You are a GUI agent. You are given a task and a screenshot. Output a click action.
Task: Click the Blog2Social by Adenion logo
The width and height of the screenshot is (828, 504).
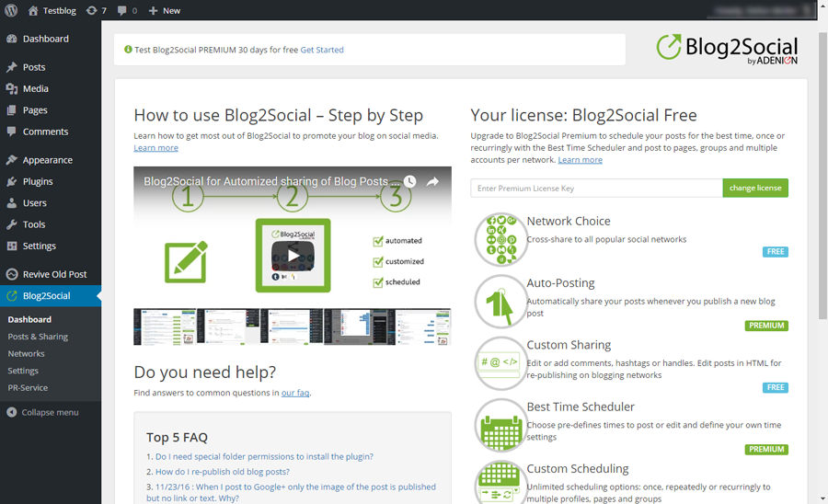coord(727,49)
